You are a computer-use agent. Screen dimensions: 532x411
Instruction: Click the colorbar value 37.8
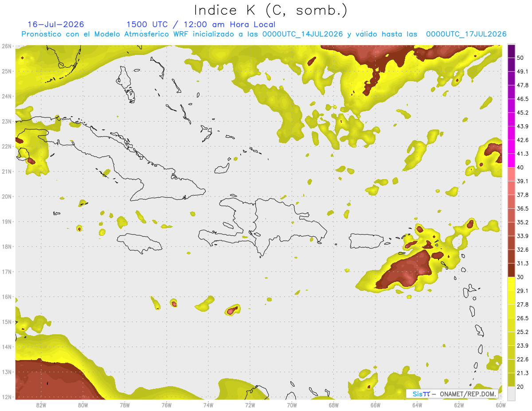[523, 195]
